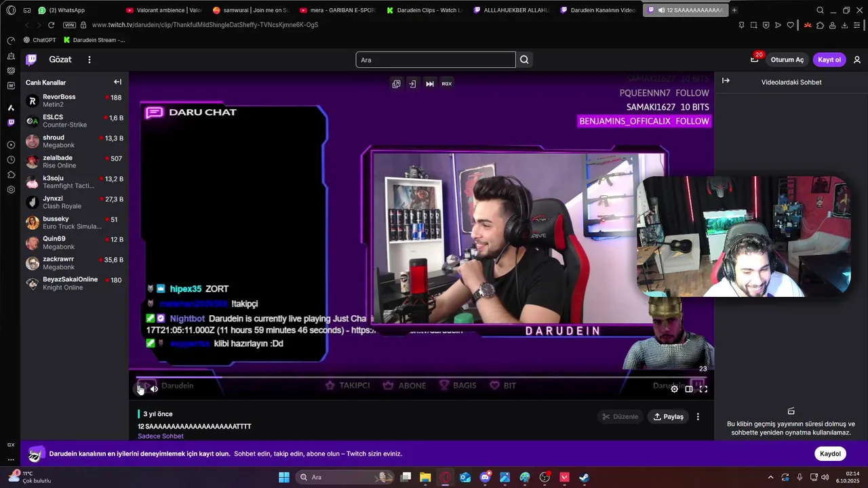Screen dimensions: 868x488
Task: Switch to samwurai SoundCloud tab
Action: [251, 10]
